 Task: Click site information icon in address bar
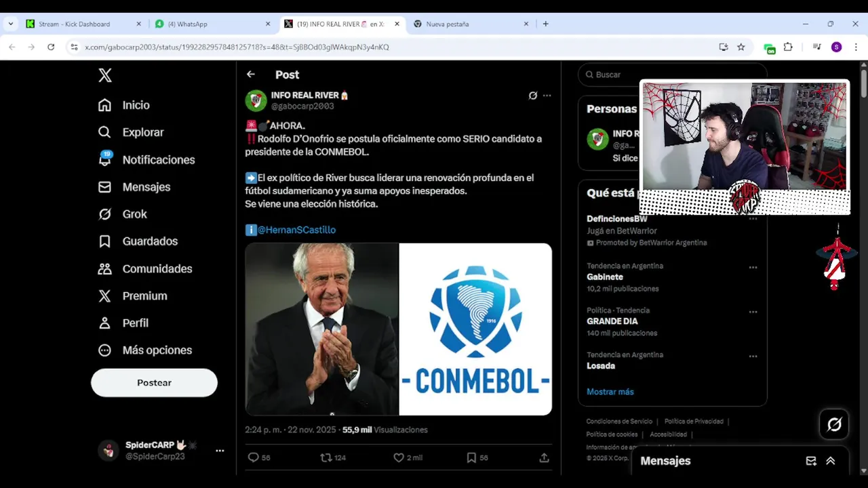coord(74,47)
